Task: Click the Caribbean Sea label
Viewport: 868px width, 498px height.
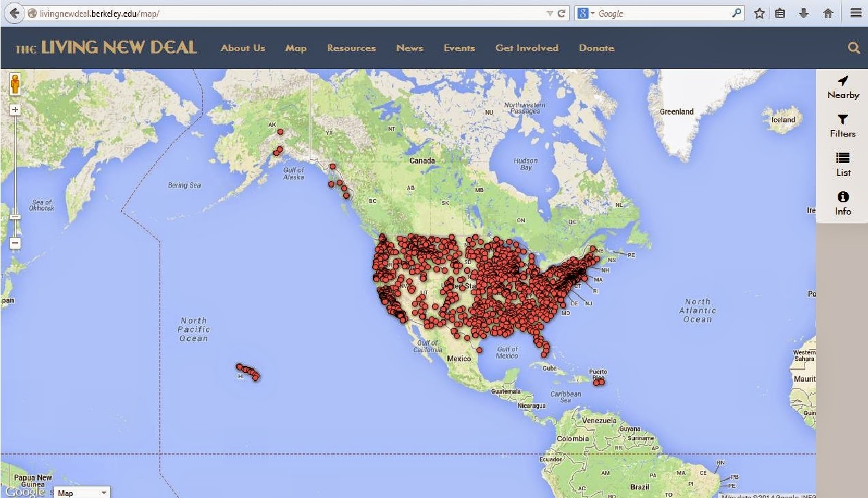Action: pos(566,397)
